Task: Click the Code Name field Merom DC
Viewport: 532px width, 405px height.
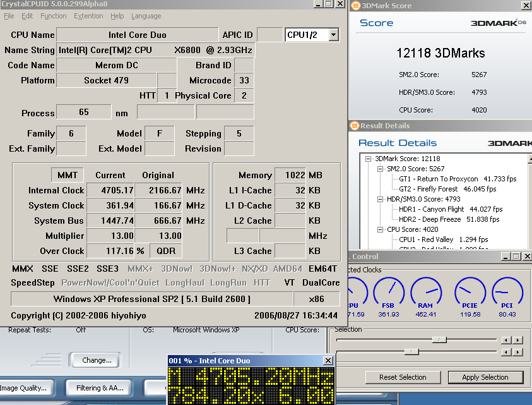Action: 116,65
